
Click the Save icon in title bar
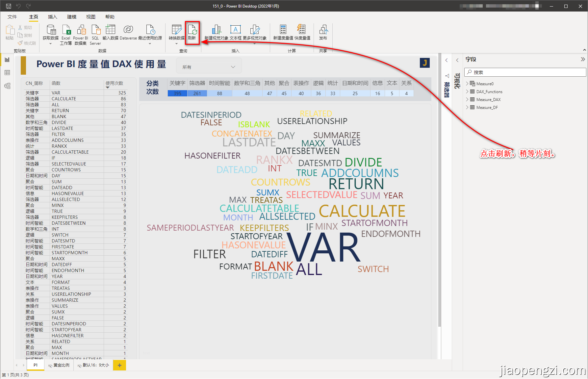coord(9,6)
